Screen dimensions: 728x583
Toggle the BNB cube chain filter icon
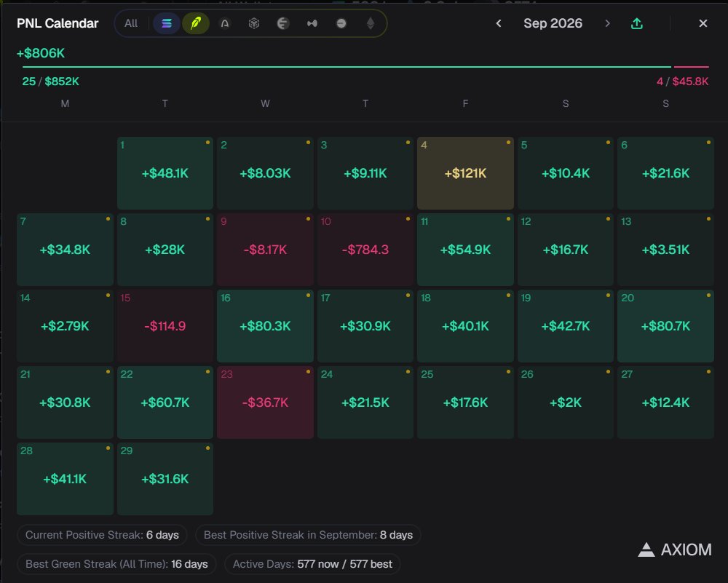254,23
